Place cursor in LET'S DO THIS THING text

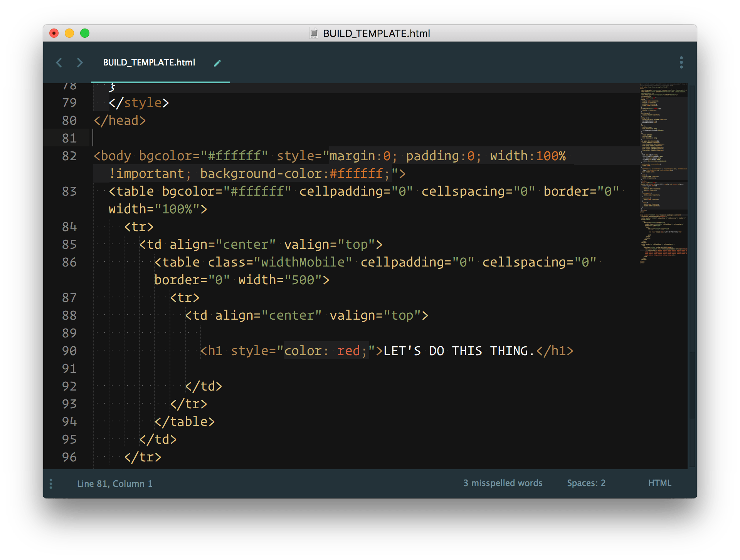tap(459, 351)
